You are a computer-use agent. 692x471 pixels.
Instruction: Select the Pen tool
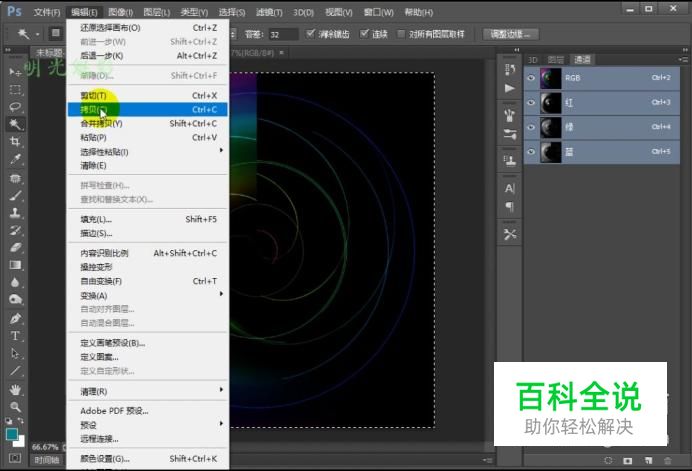[x=15, y=318]
